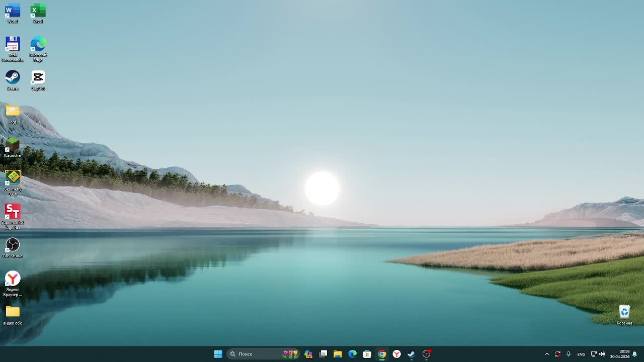The height and width of the screenshot is (362, 644).
Task: Open the clock and date 20:58 flyout
Action: [620, 354]
